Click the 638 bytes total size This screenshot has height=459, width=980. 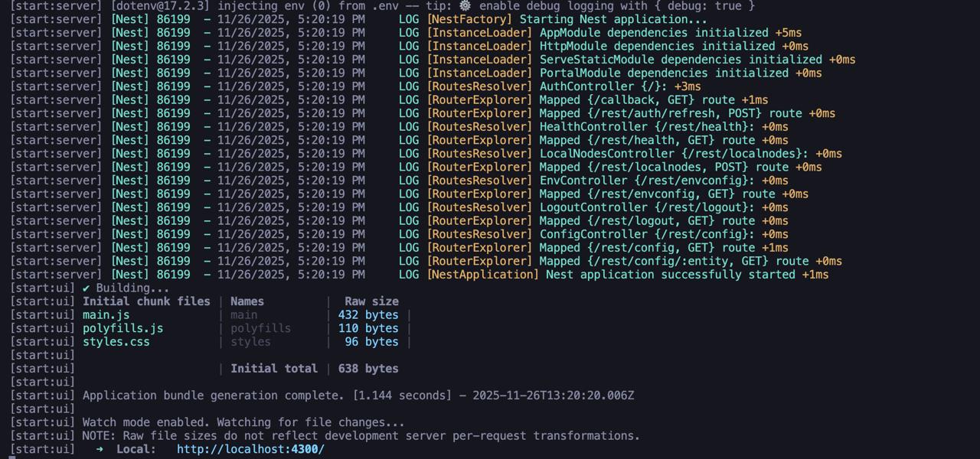[367, 368]
